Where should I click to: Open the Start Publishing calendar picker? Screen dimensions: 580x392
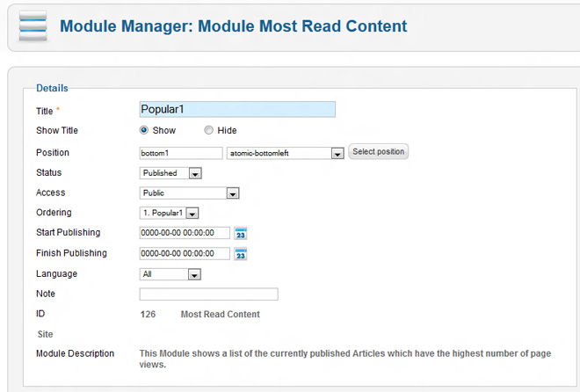pyautogui.click(x=241, y=233)
